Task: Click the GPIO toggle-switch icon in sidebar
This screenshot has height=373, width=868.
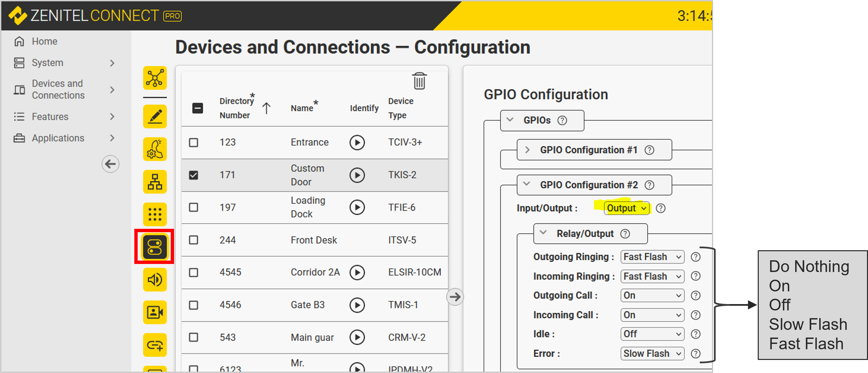Action: 155,247
